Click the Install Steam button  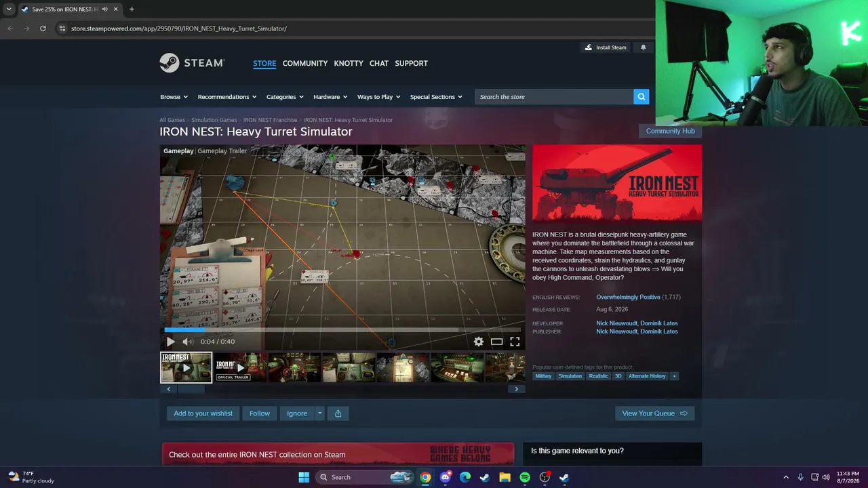pyautogui.click(x=606, y=47)
